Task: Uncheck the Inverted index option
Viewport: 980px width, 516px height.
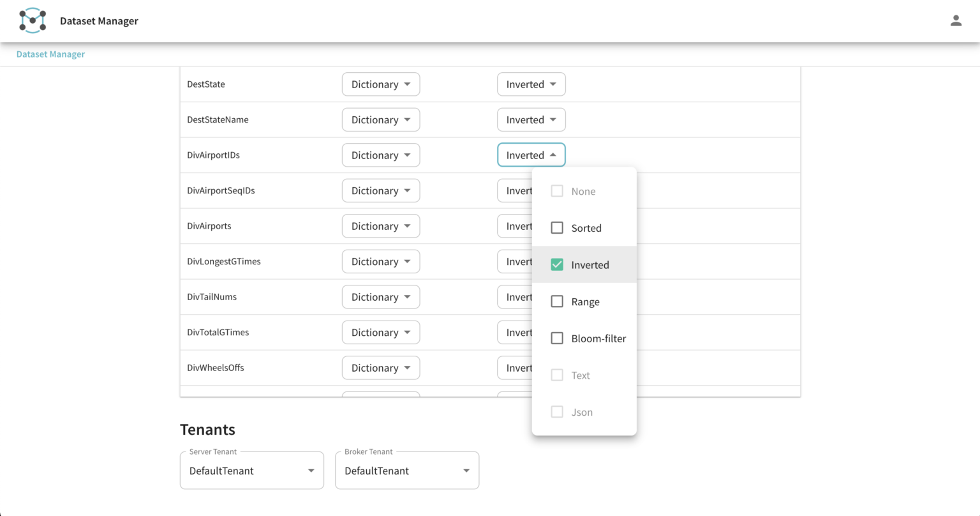Action: [556, 264]
